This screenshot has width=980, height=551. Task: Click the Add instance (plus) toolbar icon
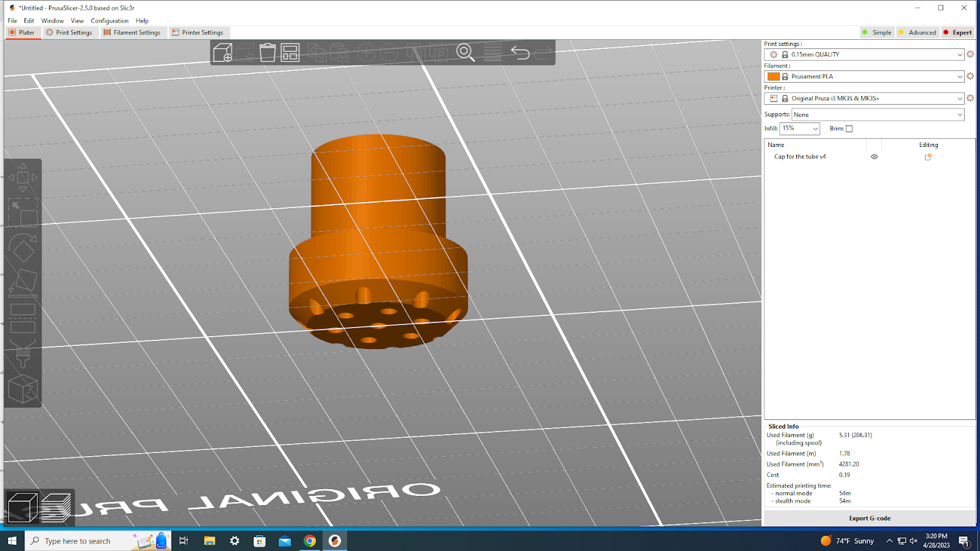367,53
